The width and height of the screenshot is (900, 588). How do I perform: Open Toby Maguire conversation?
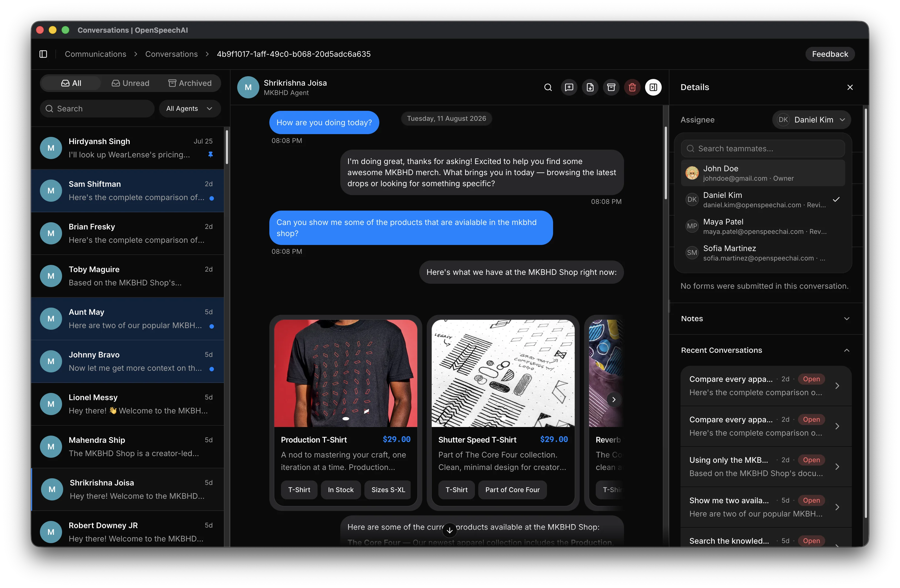click(x=128, y=276)
